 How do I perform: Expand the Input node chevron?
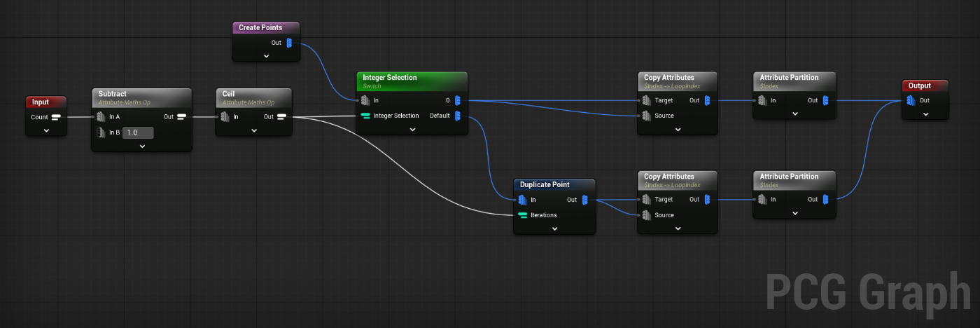pos(46,130)
